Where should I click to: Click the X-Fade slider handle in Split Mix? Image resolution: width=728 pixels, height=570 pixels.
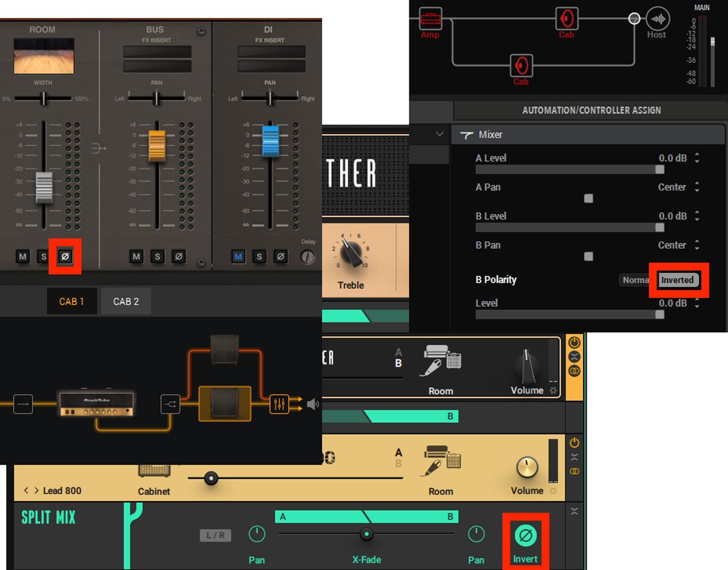366,534
